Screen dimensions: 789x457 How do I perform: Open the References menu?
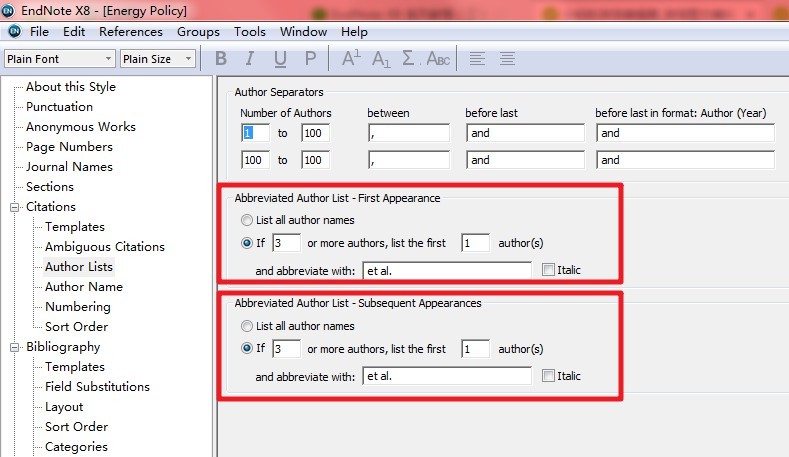click(x=131, y=32)
